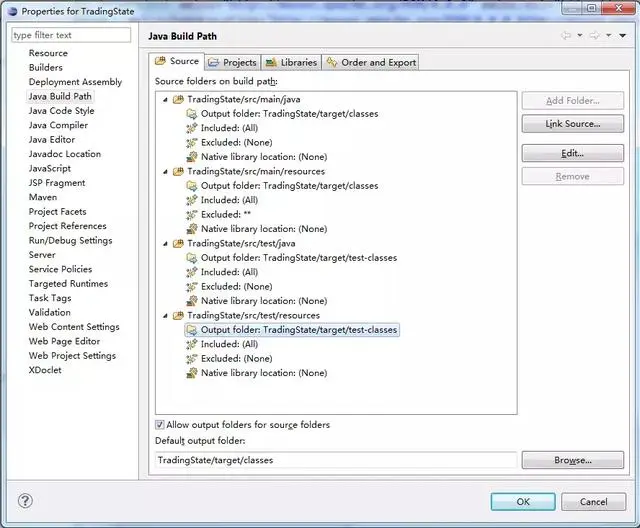Select the Server entry in the sidebar
Image resolution: width=640 pixels, height=528 pixels.
[42, 255]
